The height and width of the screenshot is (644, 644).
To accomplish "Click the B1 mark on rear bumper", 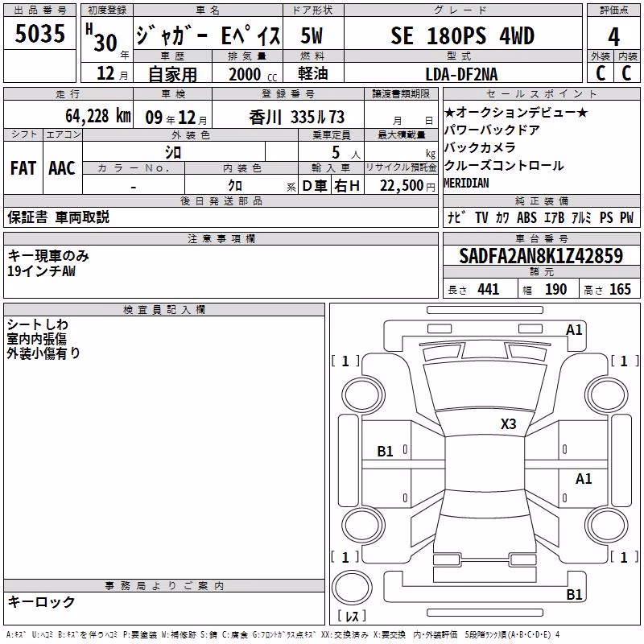I will coord(574,594).
